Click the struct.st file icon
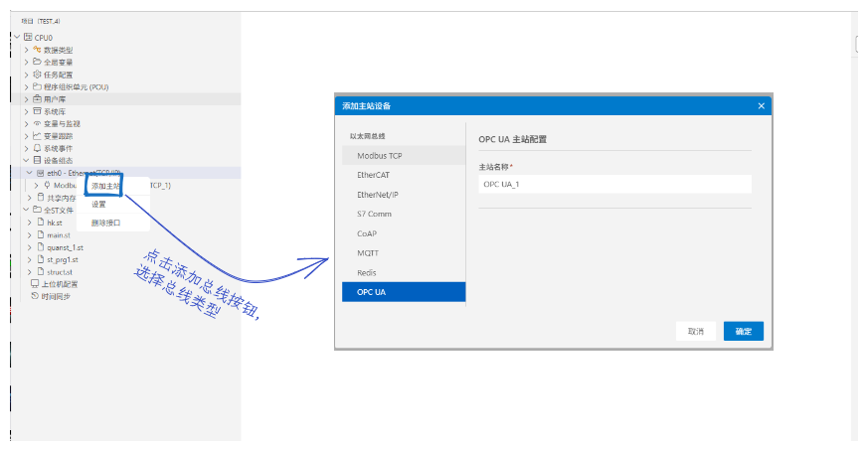Viewport: 868px width, 451px height. pyautogui.click(x=41, y=271)
